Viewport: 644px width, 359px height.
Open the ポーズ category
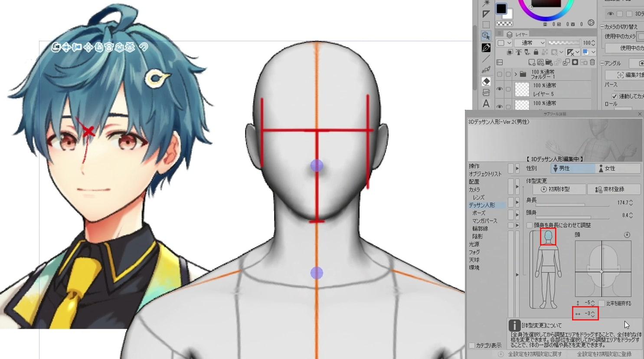[x=479, y=213]
